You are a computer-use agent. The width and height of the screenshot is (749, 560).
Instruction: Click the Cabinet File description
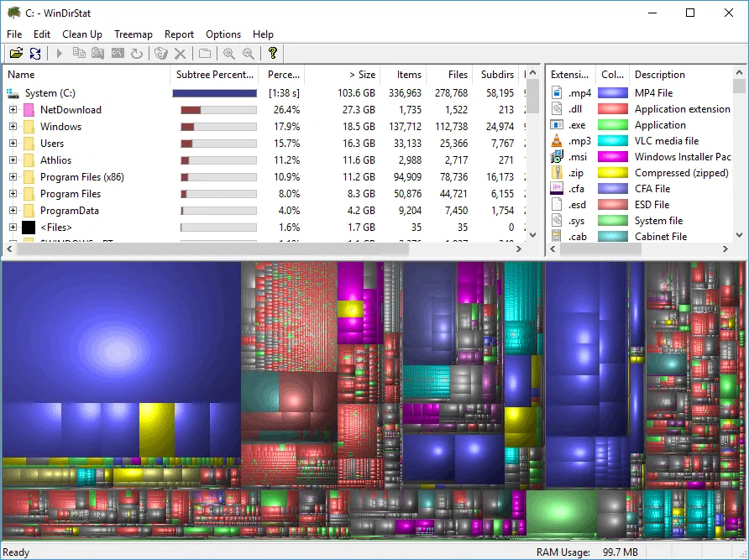pyautogui.click(x=661, y=237)
